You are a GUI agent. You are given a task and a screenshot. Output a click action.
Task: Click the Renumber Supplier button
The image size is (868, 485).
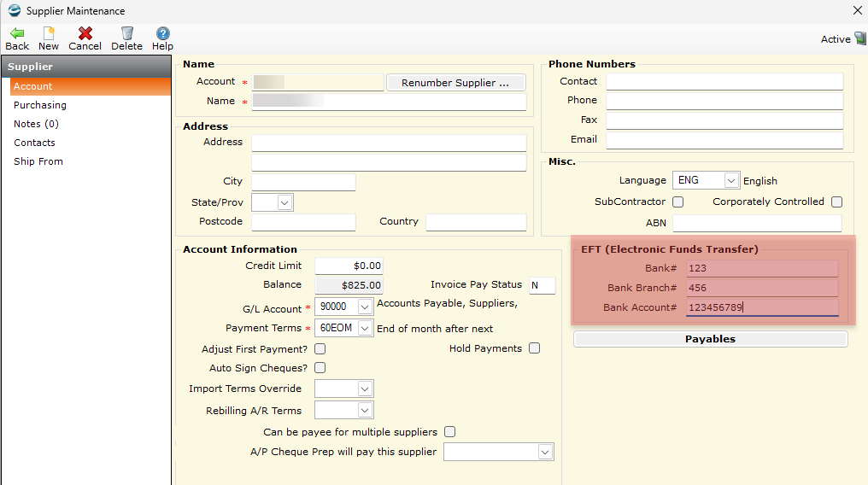pyautogui.click(x=455, y=83)
